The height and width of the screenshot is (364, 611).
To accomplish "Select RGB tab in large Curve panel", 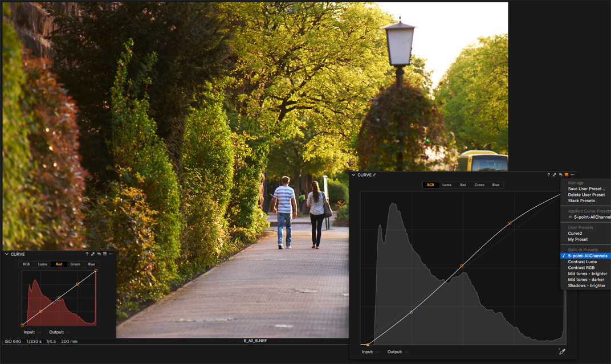I will tap(430, 185).
